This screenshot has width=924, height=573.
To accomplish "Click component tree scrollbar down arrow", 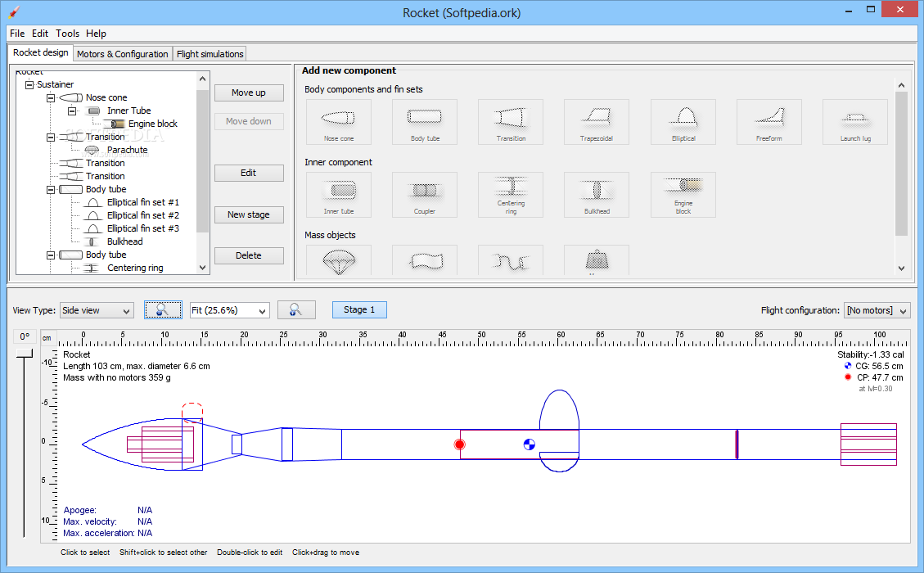I will (203, 268).
